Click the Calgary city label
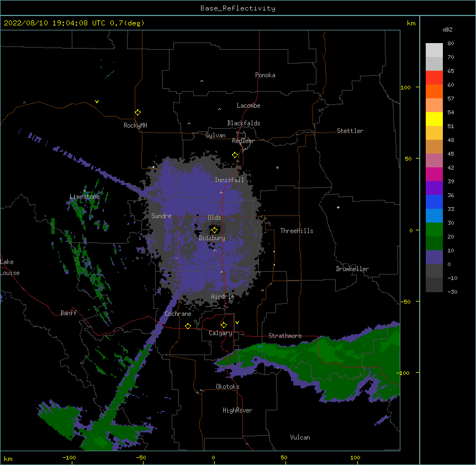Image resolution: width=476 pixels, height=465 pixels. (220, 333)
